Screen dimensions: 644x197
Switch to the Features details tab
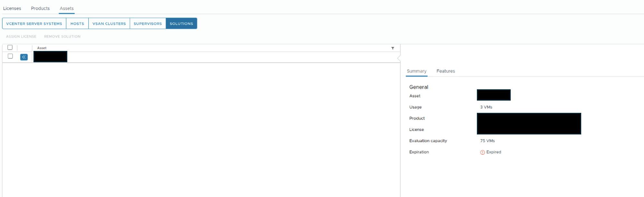coord(446,71)
